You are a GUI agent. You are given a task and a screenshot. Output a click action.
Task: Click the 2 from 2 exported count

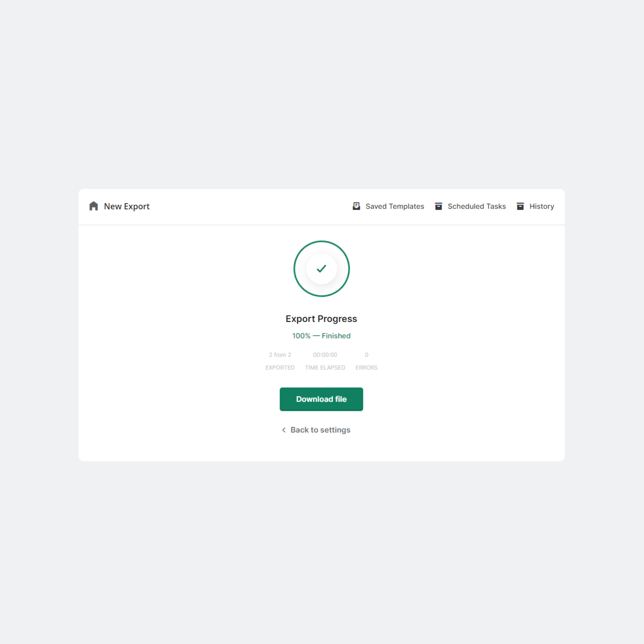[x=280, y=355]
